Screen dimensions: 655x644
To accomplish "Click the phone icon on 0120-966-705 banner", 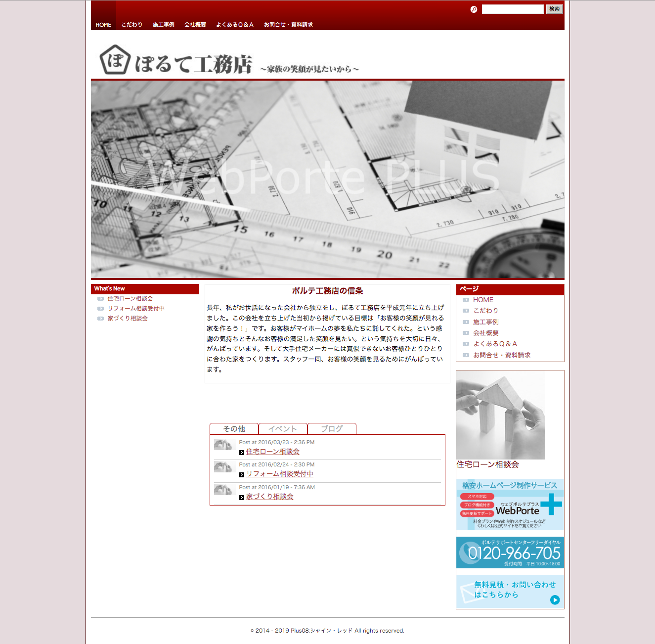I will point(467,552).
